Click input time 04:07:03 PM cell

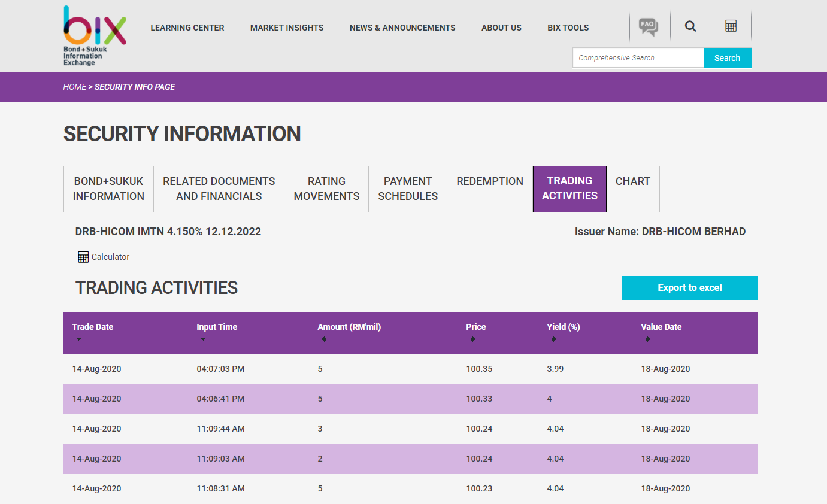[x=220, y=369]
